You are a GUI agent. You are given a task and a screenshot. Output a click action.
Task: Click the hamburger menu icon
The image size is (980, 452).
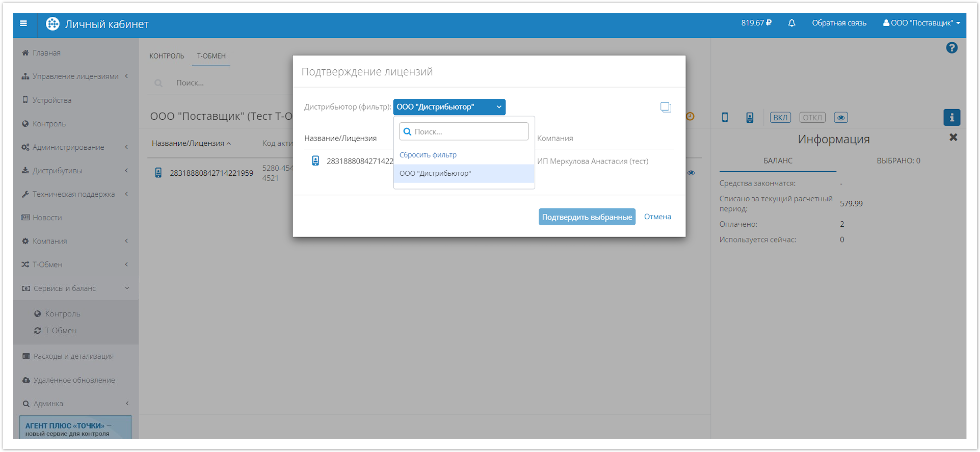pos(23,23)
